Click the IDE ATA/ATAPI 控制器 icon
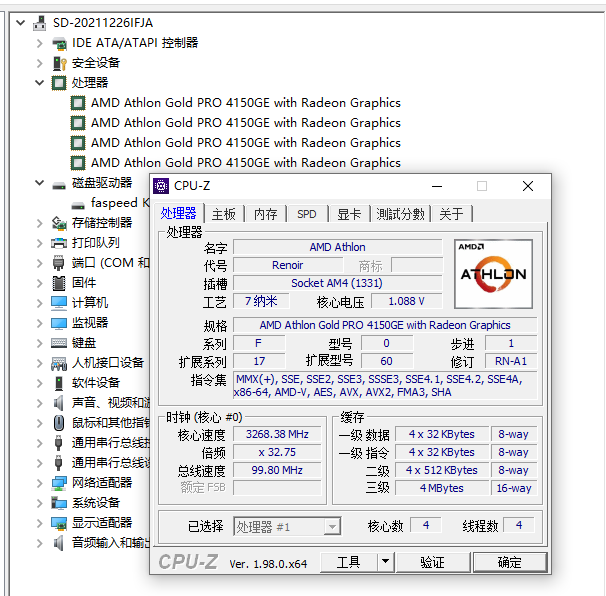The width and height of the screenshot is (606, 596). (59, 43)
